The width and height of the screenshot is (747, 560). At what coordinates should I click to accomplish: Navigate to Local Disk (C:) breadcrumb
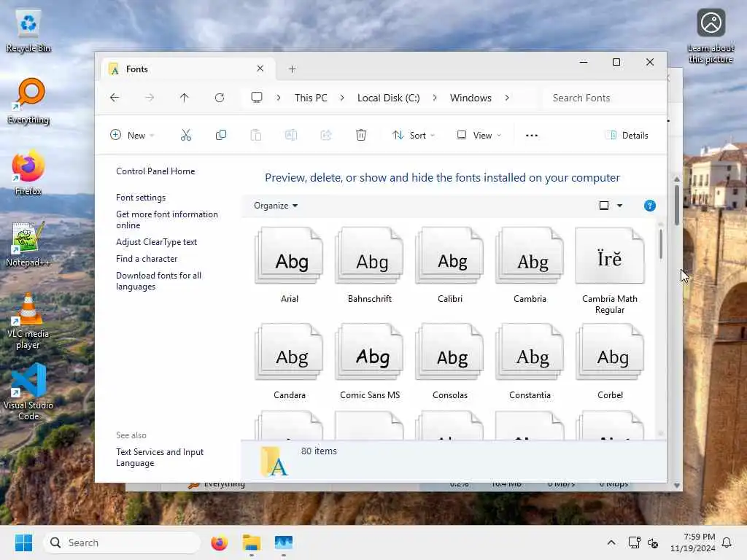tap(388, 98)
